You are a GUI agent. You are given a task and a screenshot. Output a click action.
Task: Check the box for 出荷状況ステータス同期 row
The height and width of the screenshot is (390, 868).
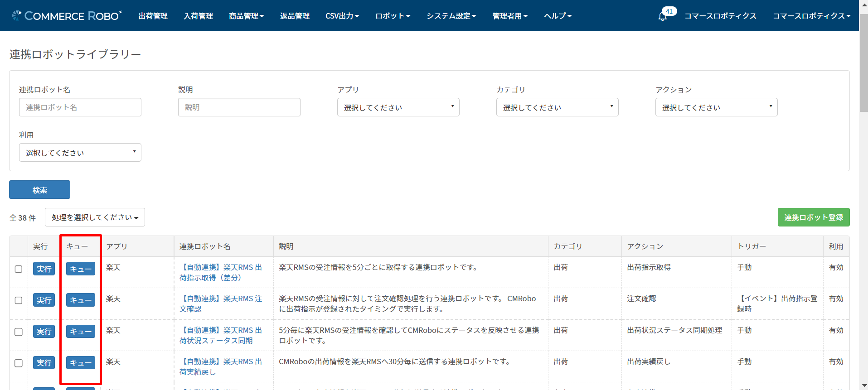click(x=19, y=332)
